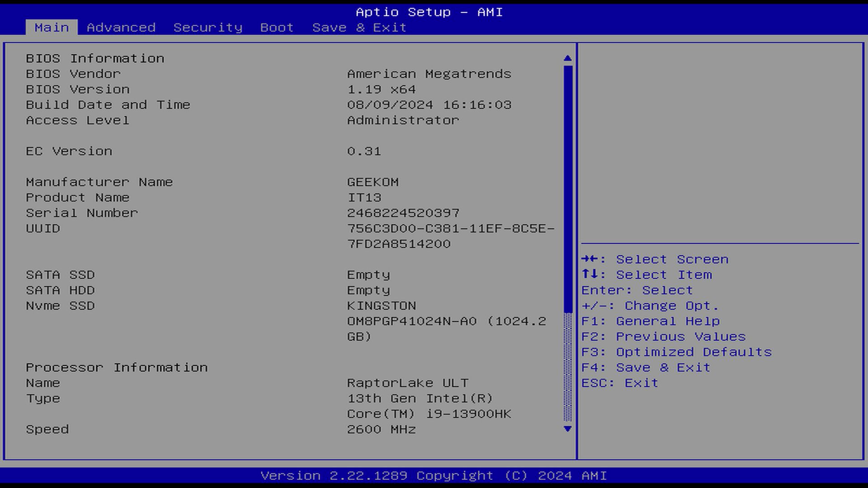Click the scroll up arrow icon
This screenshot has height=488, width=868.
pyautogui.click(x=568, y=58)
